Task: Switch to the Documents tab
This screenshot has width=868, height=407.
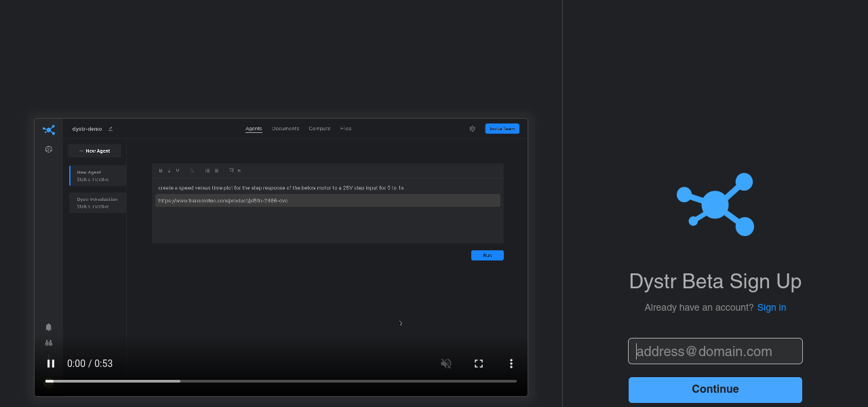Action: (x=285, y=129)
